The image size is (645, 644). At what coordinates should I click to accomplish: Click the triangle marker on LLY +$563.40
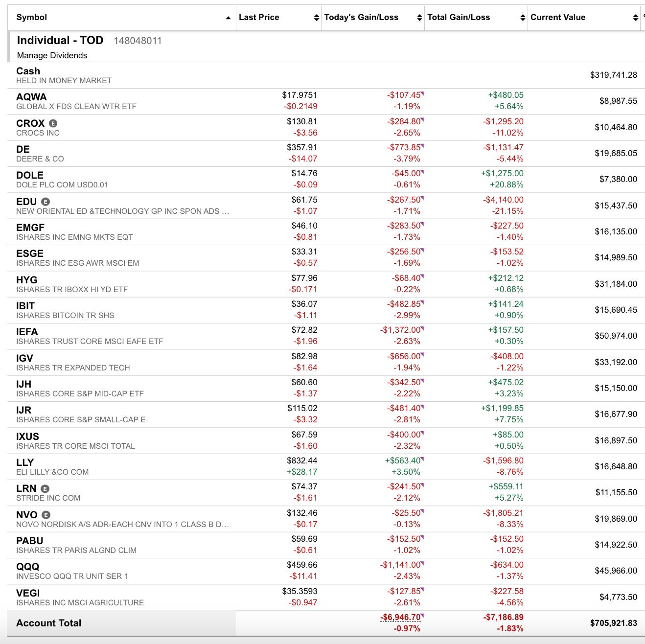pos(422,459)
